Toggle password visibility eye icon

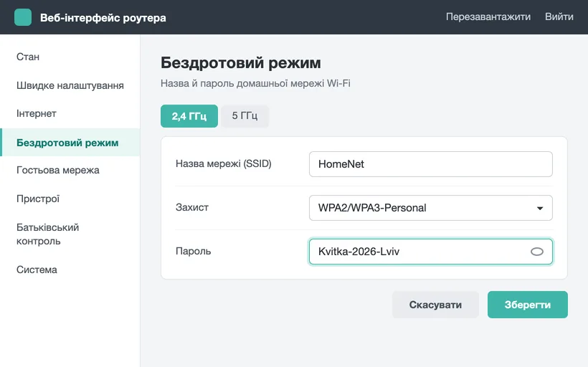pyautogui.click(x=536, y=252)
